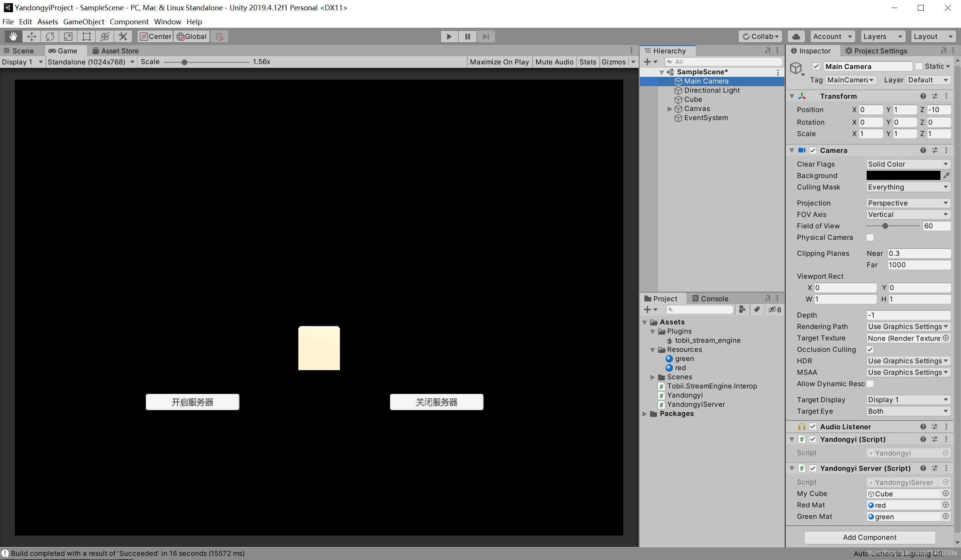Click the Add Component button
961x560 pixels.
(x=869, y=537)
